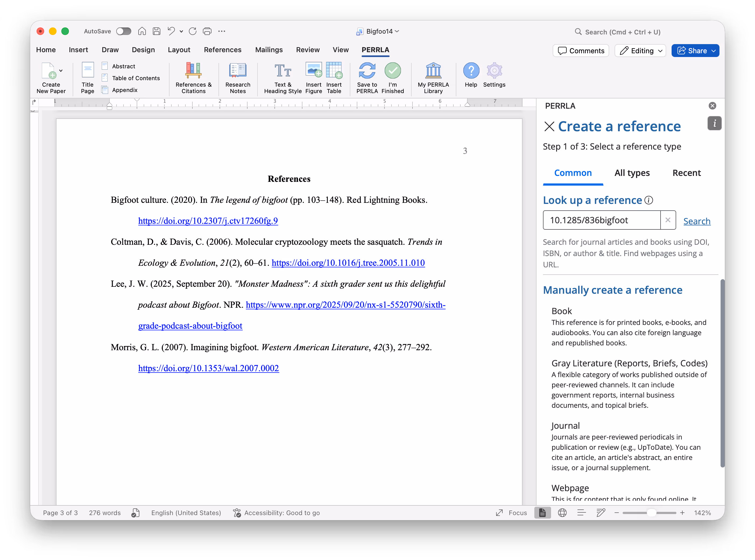Click Search to look up the DOI
The width and height of the screenshot is (755, 560).
coord(697,221)
